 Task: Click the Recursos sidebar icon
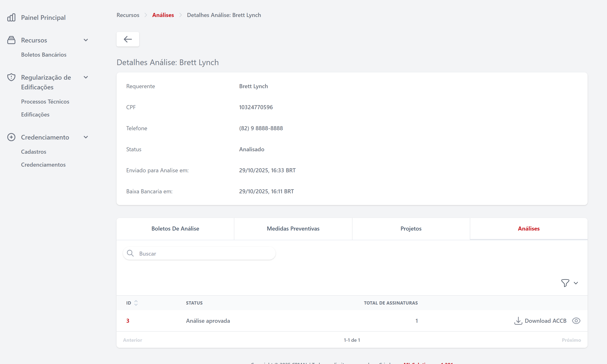(11, 40)
